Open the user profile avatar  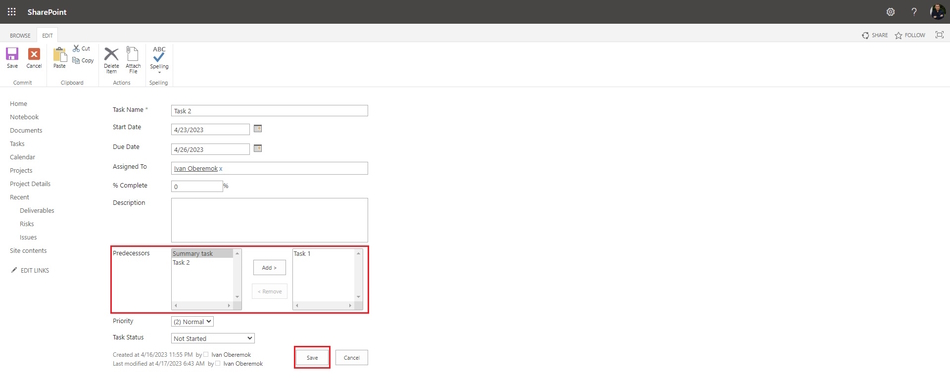[937, 12]
